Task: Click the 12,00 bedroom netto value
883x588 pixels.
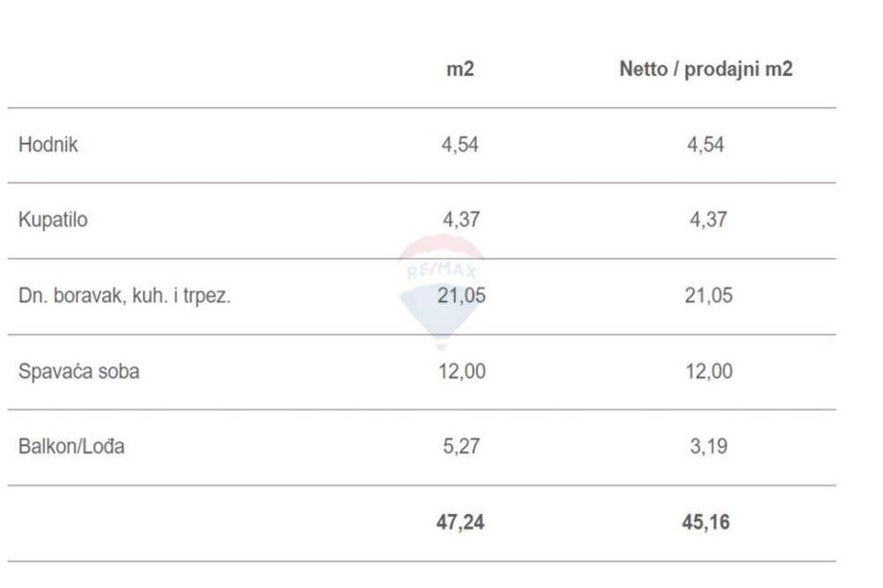Action: 708,371
